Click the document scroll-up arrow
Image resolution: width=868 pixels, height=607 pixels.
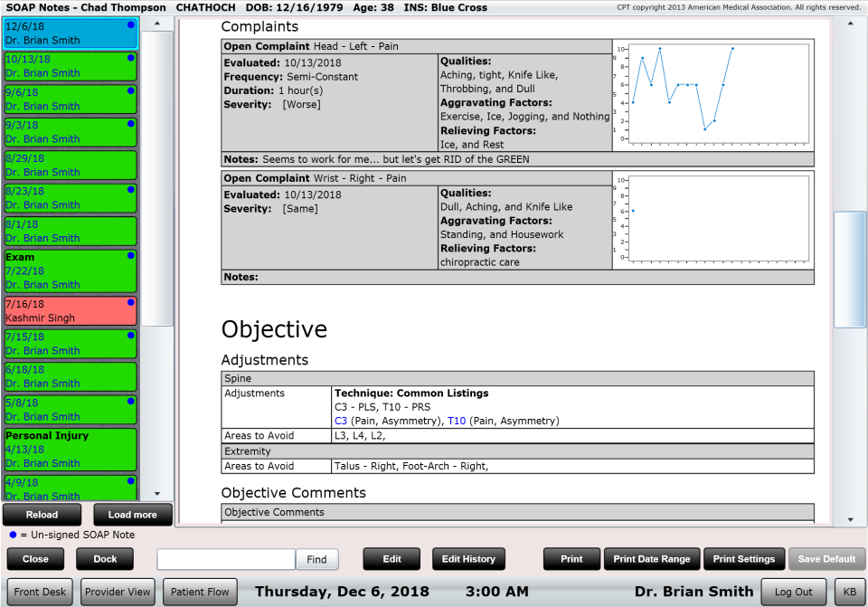[850, 24]
